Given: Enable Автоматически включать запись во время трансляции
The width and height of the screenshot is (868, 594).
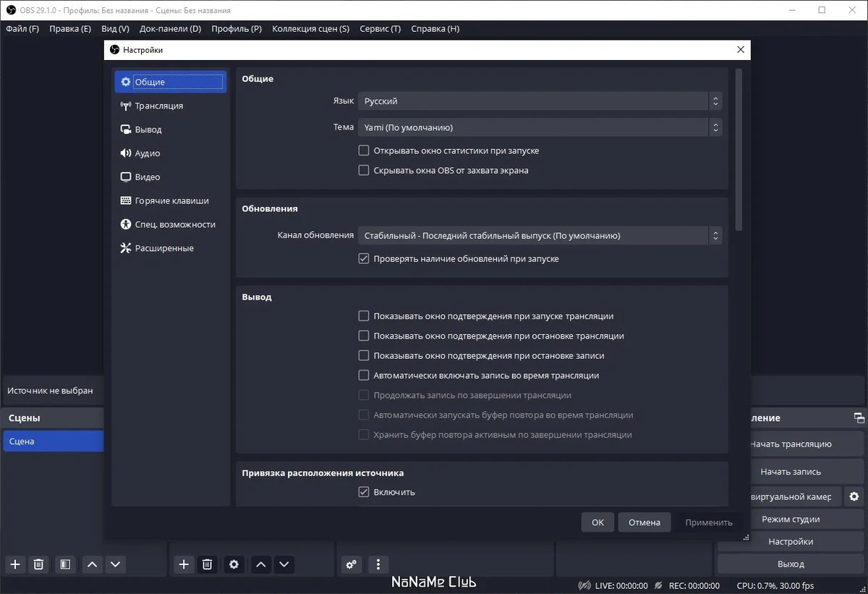Looking at the screenshot, I should click(364, 376).
